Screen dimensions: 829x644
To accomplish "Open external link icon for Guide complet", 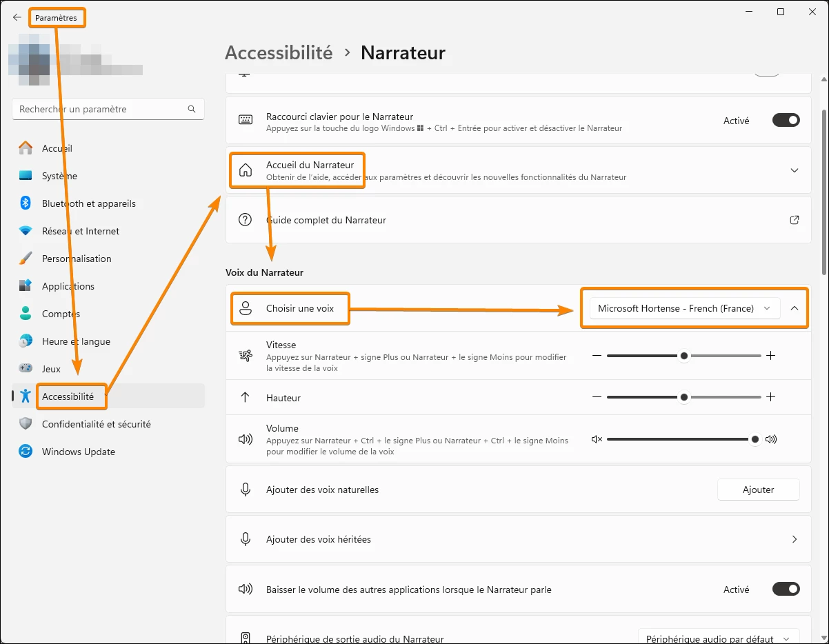I will point(795,220).
